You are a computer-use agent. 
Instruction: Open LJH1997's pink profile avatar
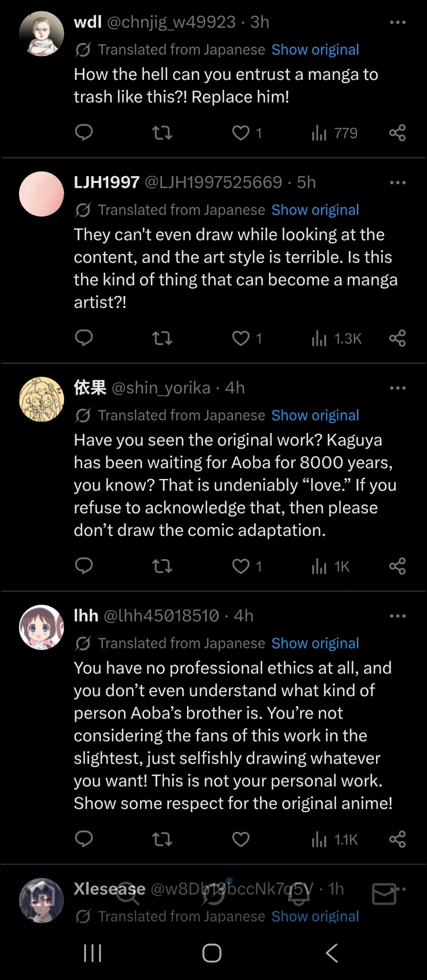(42, 194)
